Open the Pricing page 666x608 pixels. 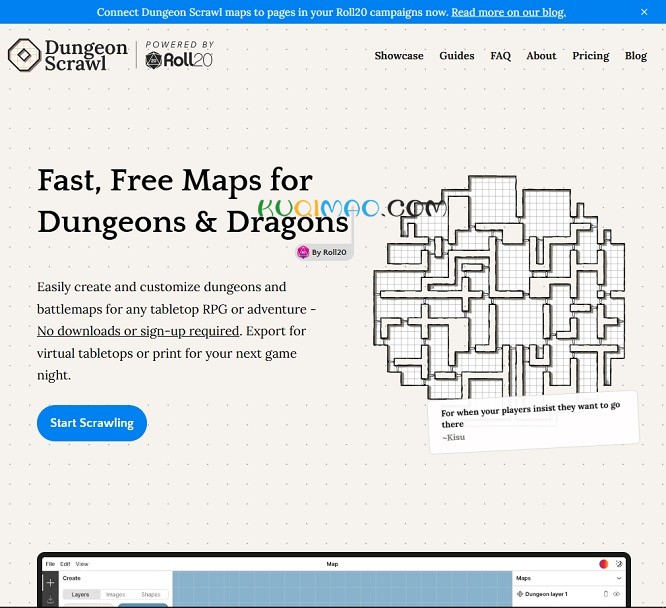(590, 56)
